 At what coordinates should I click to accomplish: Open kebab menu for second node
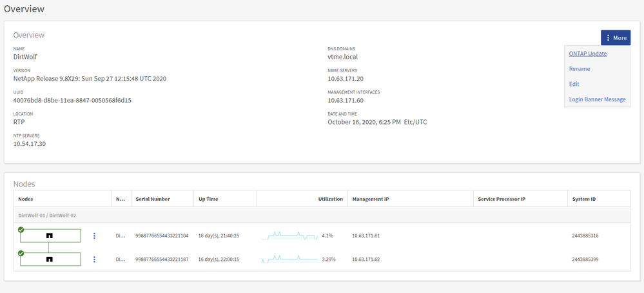94,259
